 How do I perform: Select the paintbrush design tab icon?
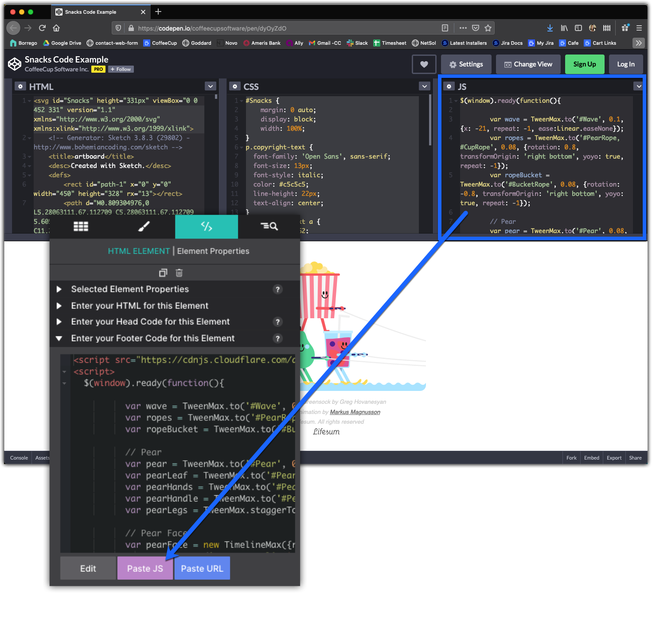(x=144, y=226)
